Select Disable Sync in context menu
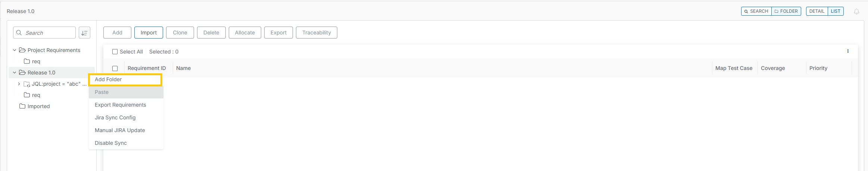 point(111,143)
